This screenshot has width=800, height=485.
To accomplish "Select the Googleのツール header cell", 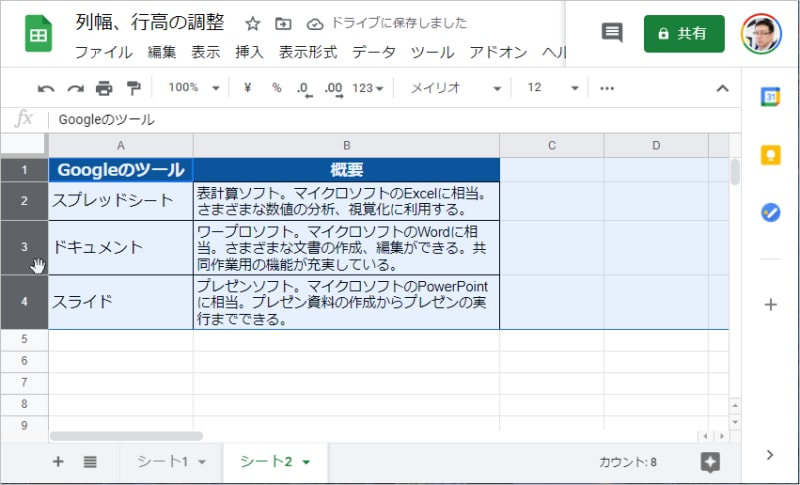I will tap(121, 170).
